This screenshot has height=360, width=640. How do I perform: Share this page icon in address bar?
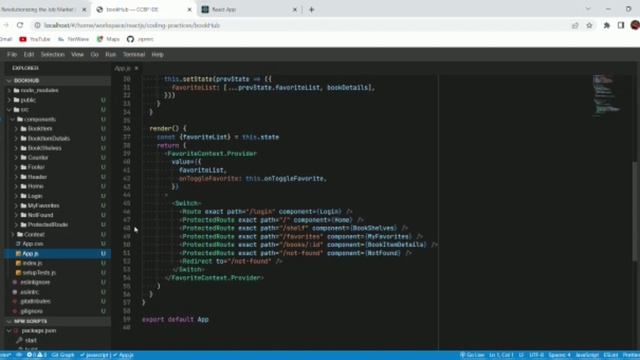575,25
